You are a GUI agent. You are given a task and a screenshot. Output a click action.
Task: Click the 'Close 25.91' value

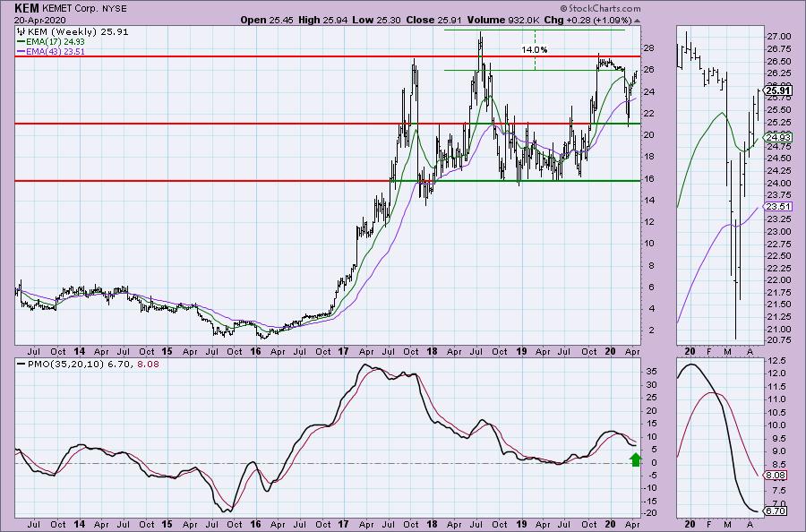tap(433, 21)
